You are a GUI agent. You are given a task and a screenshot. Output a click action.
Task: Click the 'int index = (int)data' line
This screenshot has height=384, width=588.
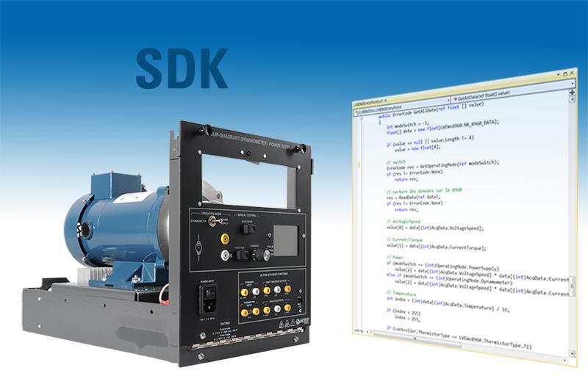click(x=448, y=303)
